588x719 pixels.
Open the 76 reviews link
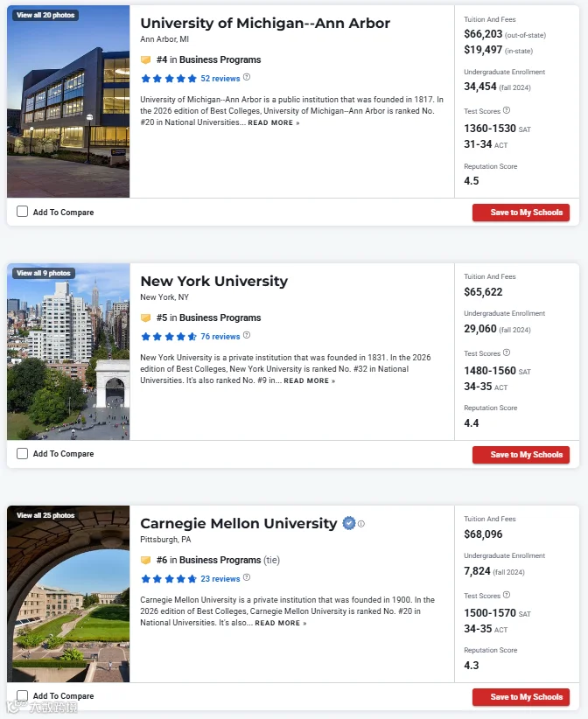pos(220,337)
